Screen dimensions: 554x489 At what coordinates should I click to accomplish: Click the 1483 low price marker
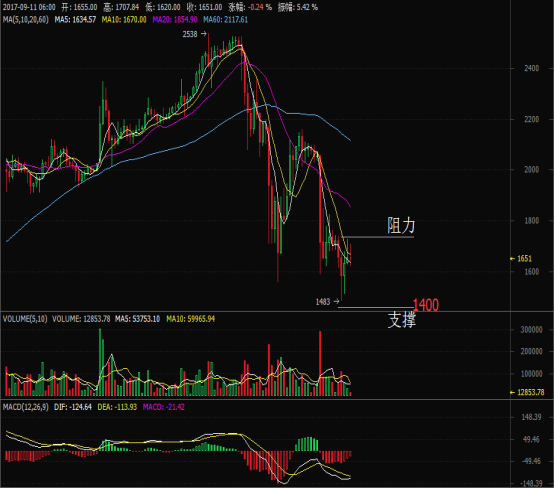pyautogui.click(x=327, y=301)
